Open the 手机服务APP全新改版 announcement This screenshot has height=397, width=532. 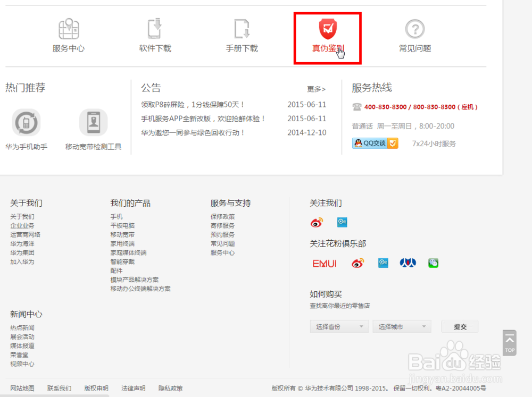(x=203, y=119)
